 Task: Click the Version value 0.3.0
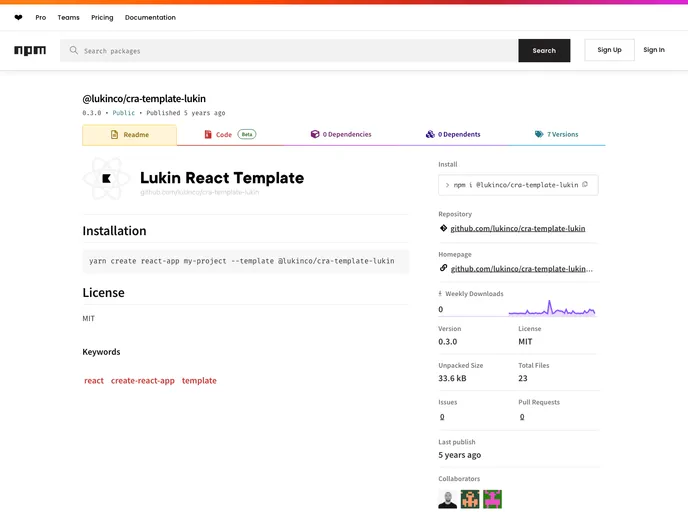point(448,341)
